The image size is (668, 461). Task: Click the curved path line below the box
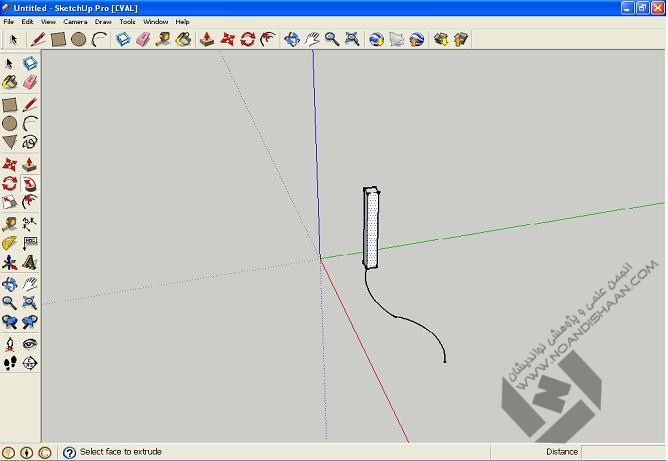[x=399, y=317]
